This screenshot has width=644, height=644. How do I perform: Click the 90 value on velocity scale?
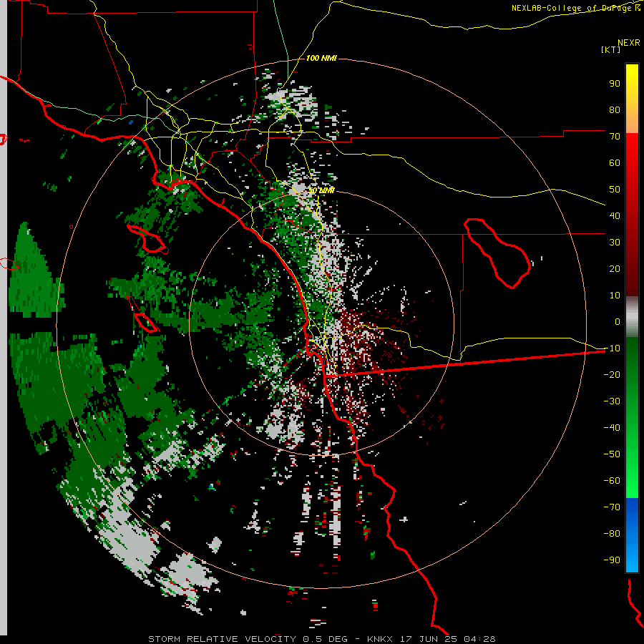pyautogui.click(x=615, y=84)
